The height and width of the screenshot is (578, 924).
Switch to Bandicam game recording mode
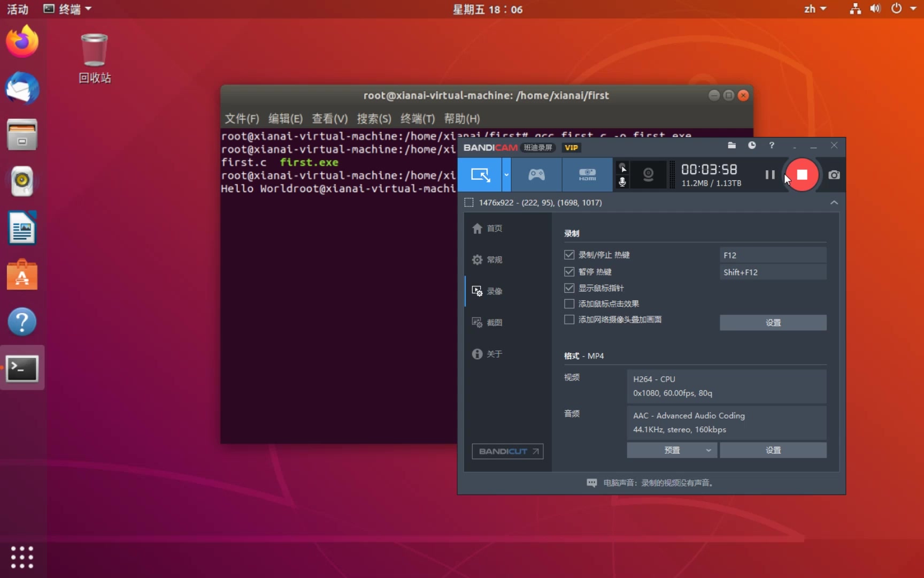point(536,175)
